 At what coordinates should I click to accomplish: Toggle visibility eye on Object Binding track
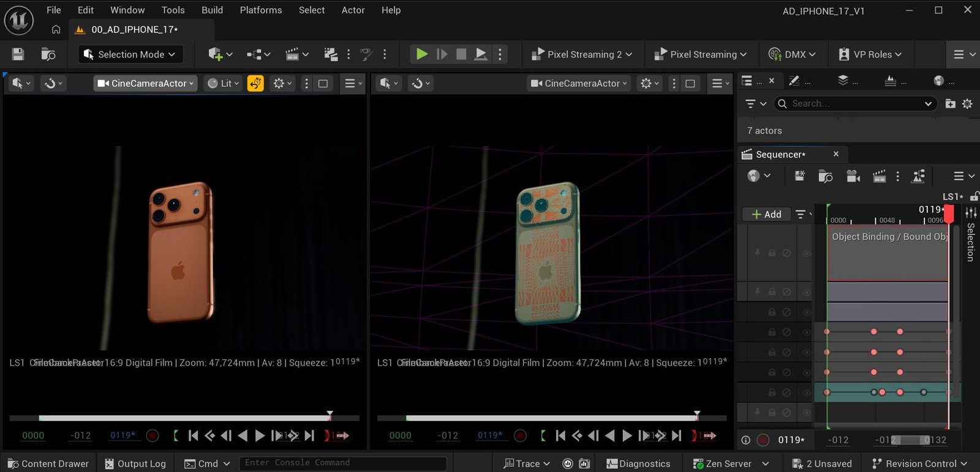click(807, 253)
